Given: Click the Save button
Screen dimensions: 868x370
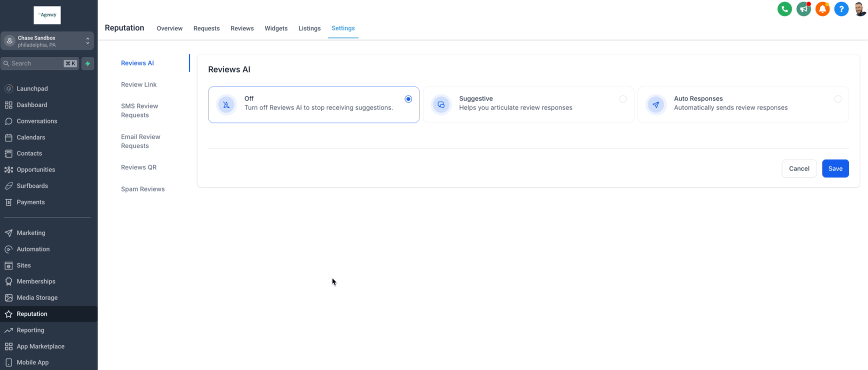Looking at the screenshot, I should click(x=835, y=168).
